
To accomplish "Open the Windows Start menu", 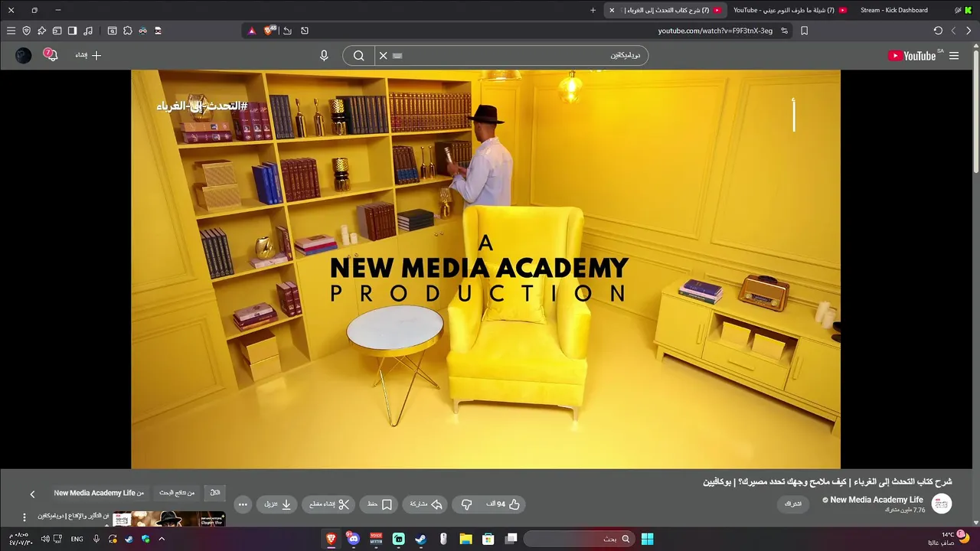I will [647, 539].
